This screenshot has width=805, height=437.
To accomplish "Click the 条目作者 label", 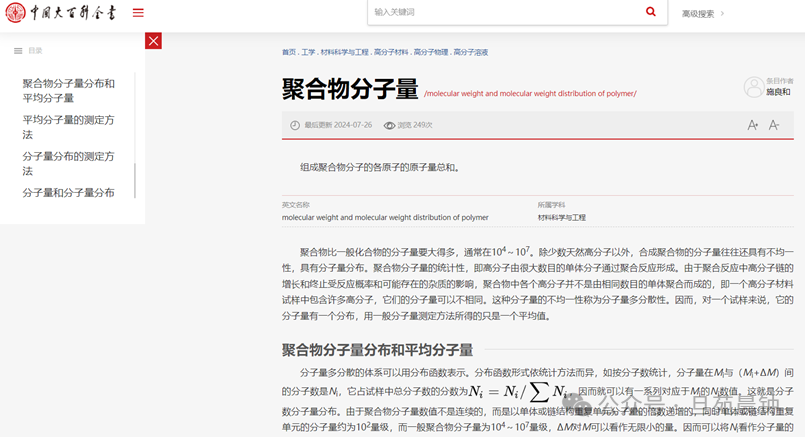I will coord(780,81).
